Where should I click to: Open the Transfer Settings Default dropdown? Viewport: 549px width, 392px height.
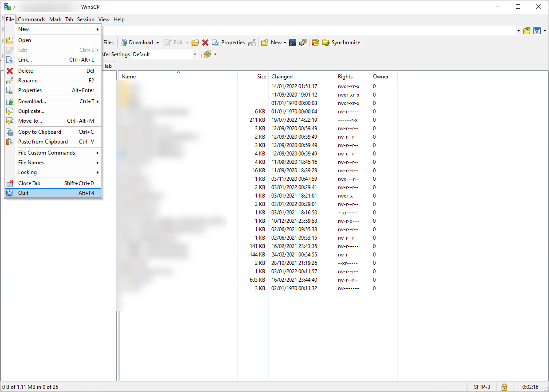pos(165,54)
